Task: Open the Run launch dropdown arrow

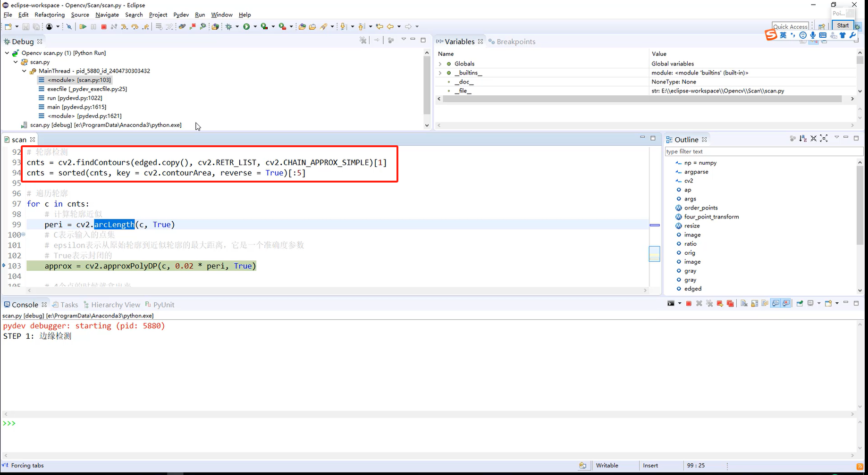Action: point(255,26)
